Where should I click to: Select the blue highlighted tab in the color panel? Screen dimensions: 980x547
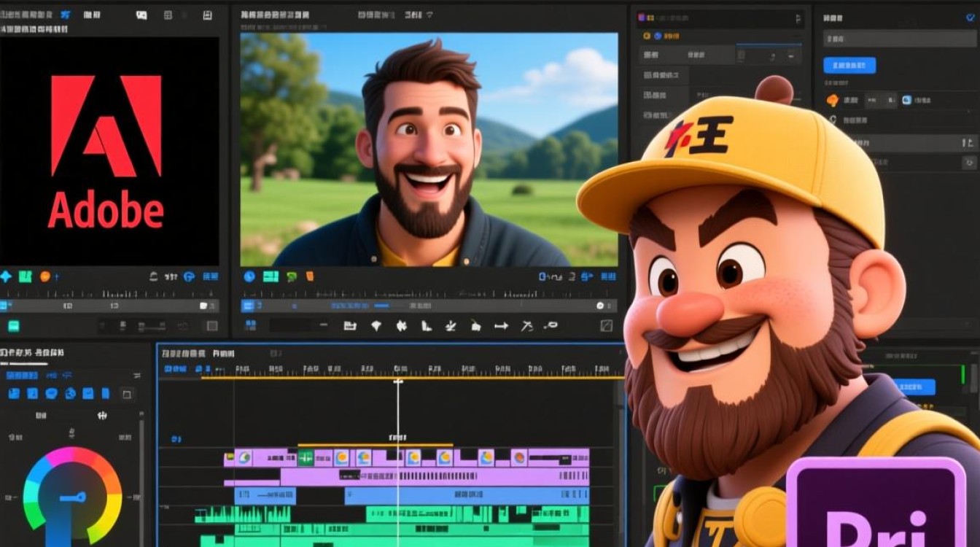pos(22,376)
